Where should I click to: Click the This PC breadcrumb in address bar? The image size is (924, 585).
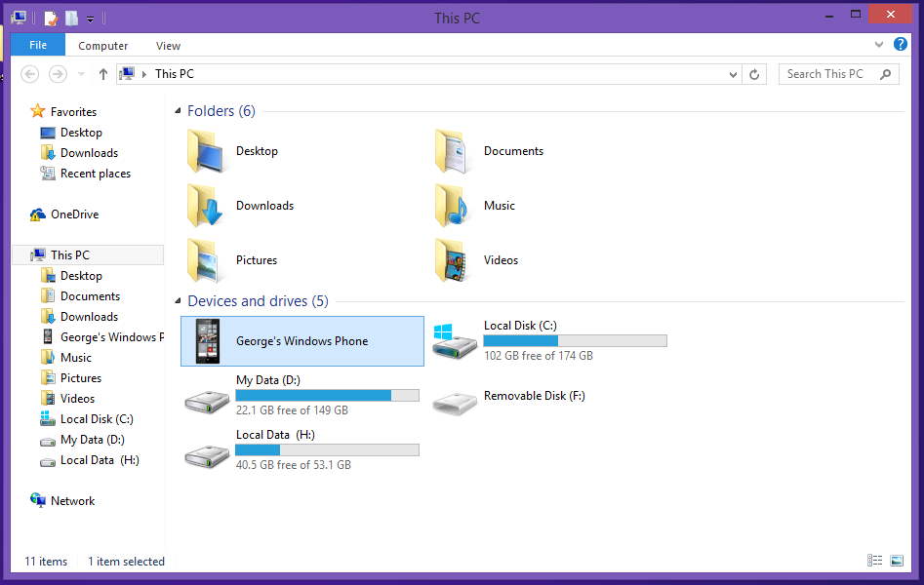(x=175, y=74)
